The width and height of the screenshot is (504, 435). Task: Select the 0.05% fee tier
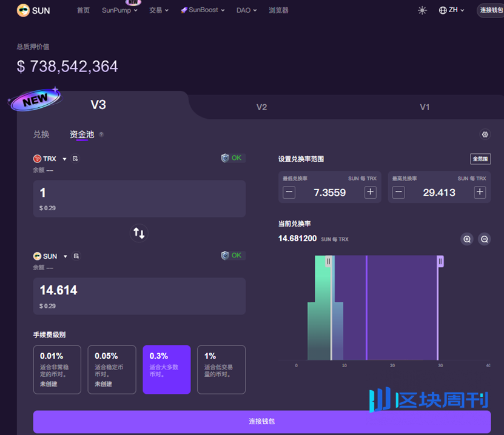point(112,370)
